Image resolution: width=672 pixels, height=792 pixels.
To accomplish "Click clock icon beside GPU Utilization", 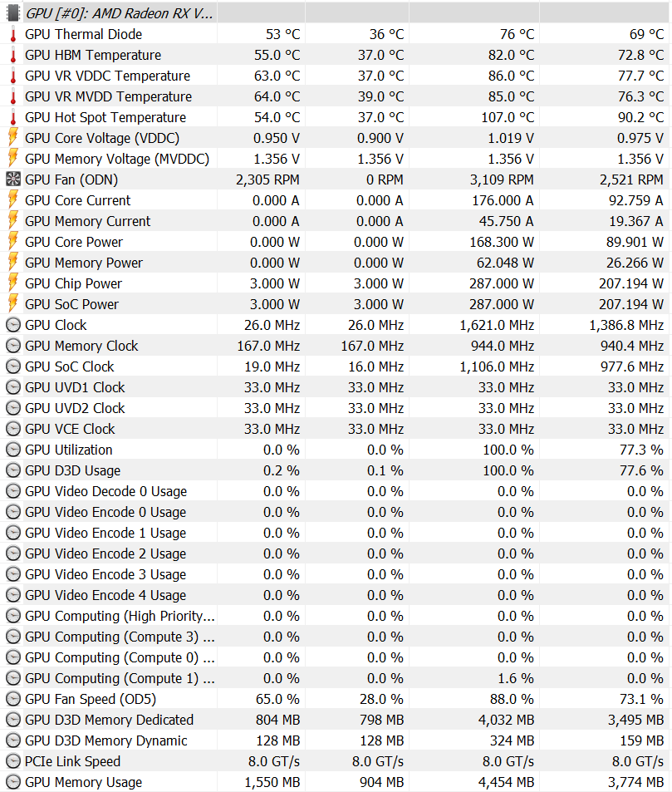I will click(x=13, y=450).
